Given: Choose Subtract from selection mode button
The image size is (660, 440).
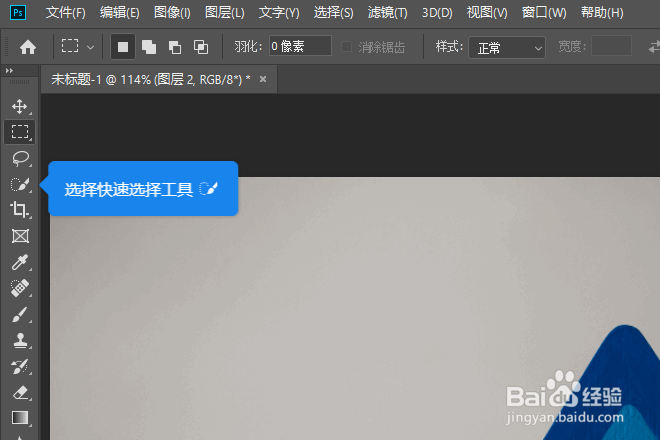Looking at the screenshot, I should 175,47.
